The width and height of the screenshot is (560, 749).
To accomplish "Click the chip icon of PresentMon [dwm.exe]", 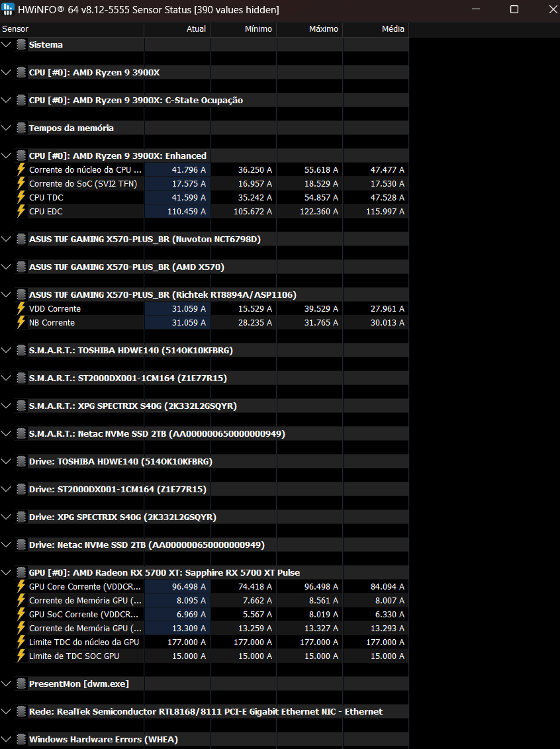I will tap(21, 683).
